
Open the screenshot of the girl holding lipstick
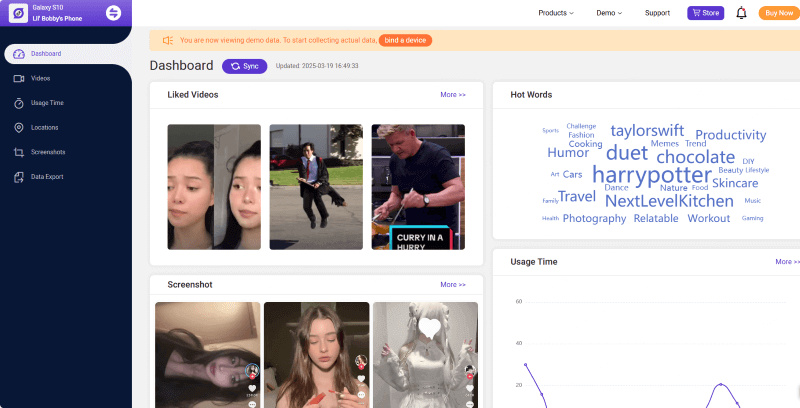point(316,355)
